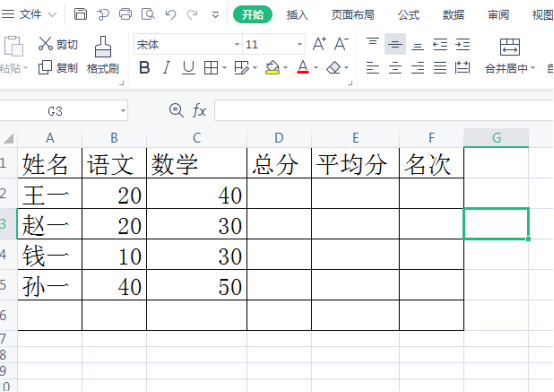Click the Select All corner triangle
Image resolution: width=554 pixels, height=392 pixels.
coord(8,139)
